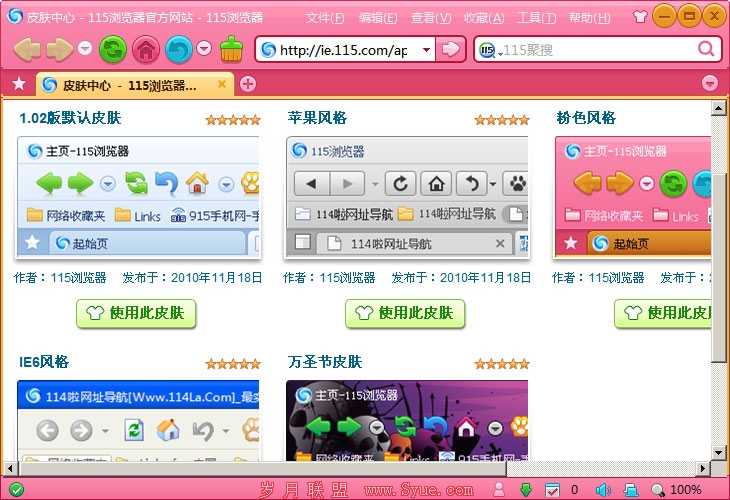Open dropdown next to the blue undo icon
Viewport: 730px width, 500px height.
coord(204,48)
